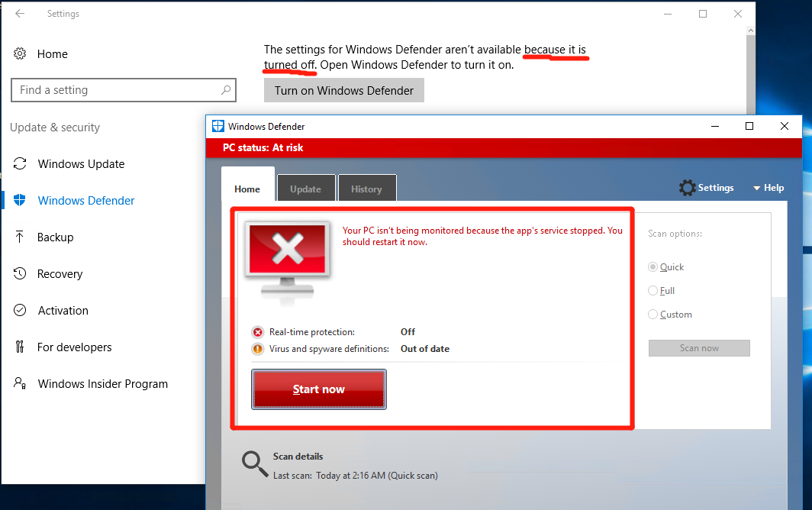The width and height of the screenshot is (812, 510).
Task: Click the For developers tools icon
Action: 20,347
